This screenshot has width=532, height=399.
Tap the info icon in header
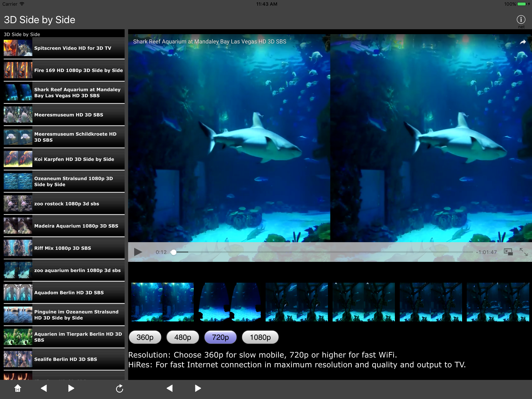(x=521, y=19)
